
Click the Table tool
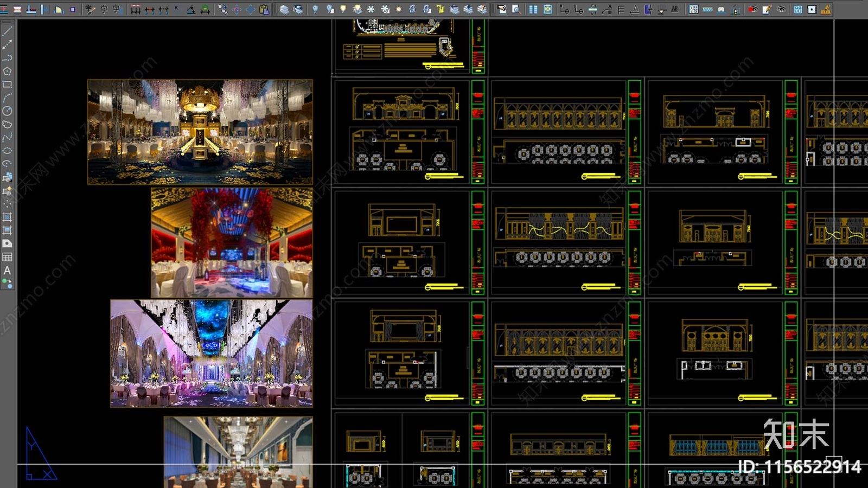7,257
